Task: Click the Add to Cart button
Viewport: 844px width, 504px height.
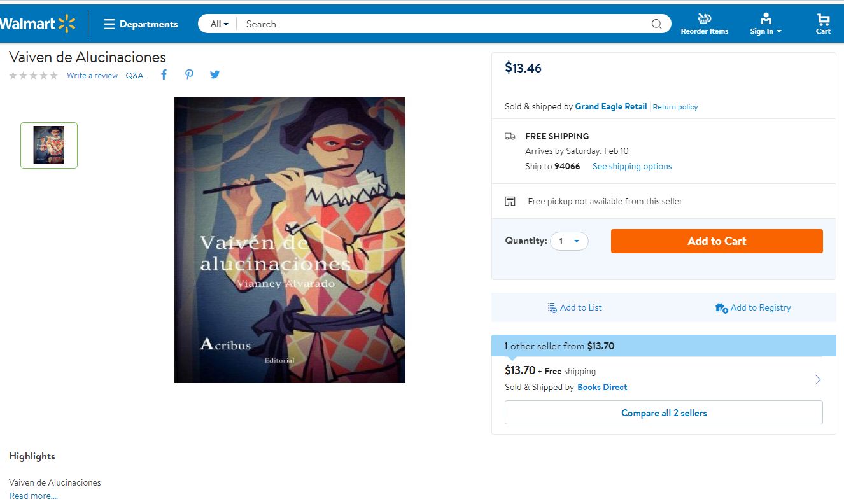Action: pyautogui.click(x=717, y=241)
